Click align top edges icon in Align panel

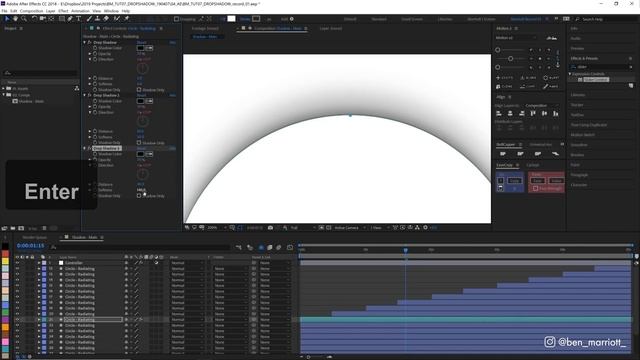533,113
